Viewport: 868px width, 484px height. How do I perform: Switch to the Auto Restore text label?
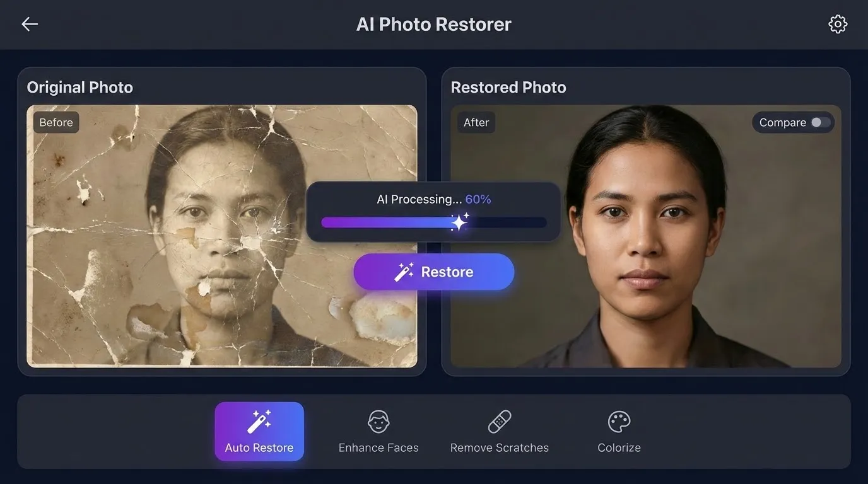click(x=259, y=448)
